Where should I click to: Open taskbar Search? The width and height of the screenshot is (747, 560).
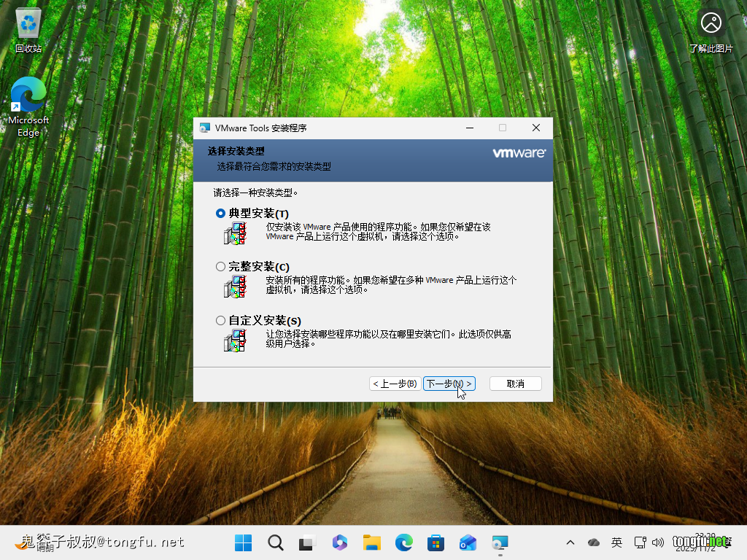tap(276, 542)
